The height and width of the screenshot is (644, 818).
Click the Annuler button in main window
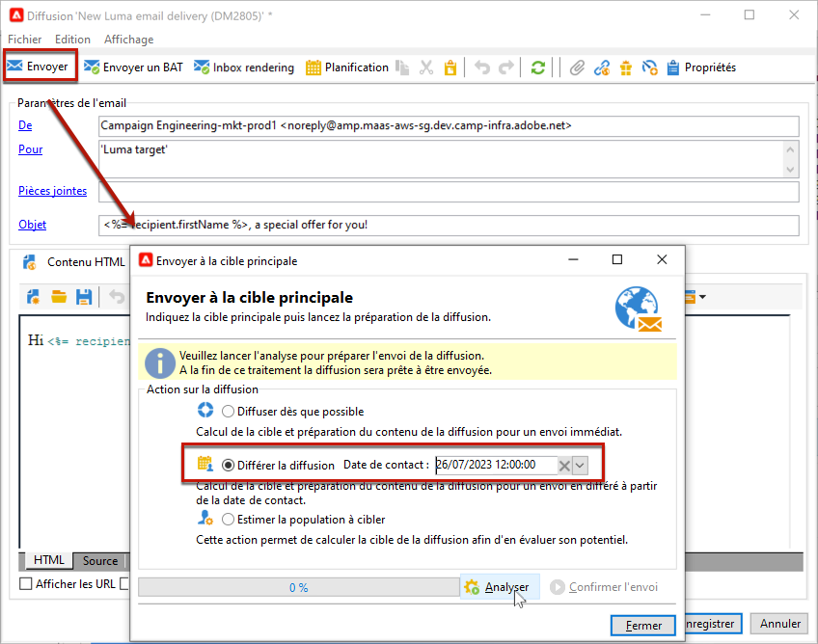(x=780, y=624)
